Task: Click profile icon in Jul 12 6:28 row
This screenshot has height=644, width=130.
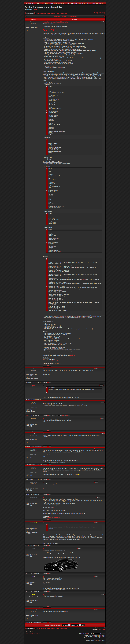Action: click(x=45, y=622)
